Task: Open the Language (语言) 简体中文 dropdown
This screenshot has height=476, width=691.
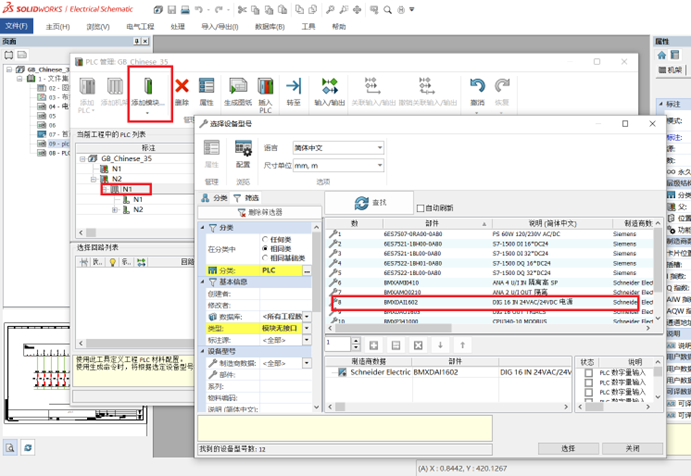Action: (x=338, y=148)
